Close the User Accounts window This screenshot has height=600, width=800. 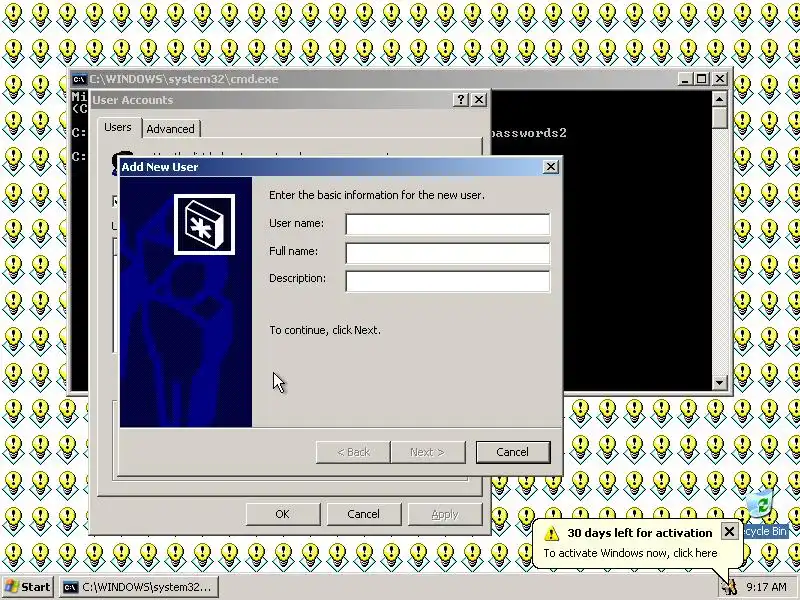tap(479, 99)
